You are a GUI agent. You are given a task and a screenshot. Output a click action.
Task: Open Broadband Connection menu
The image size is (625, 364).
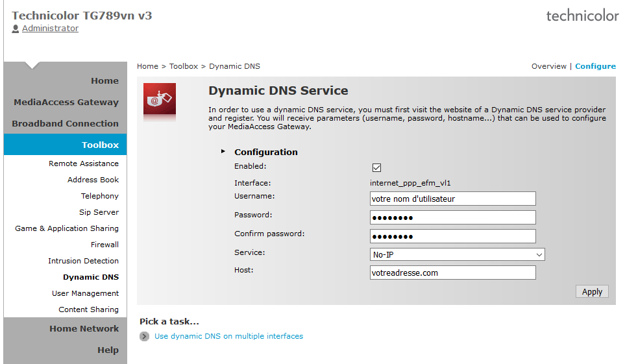coord(65,123)
